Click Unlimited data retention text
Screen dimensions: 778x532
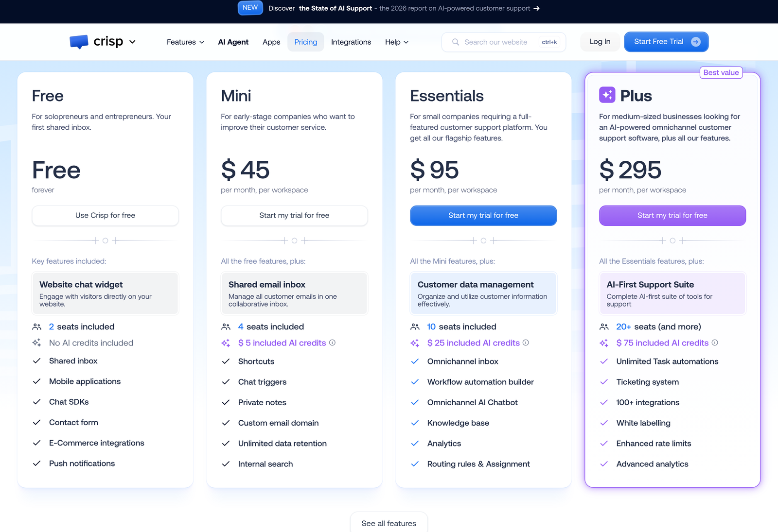point(282,444)
